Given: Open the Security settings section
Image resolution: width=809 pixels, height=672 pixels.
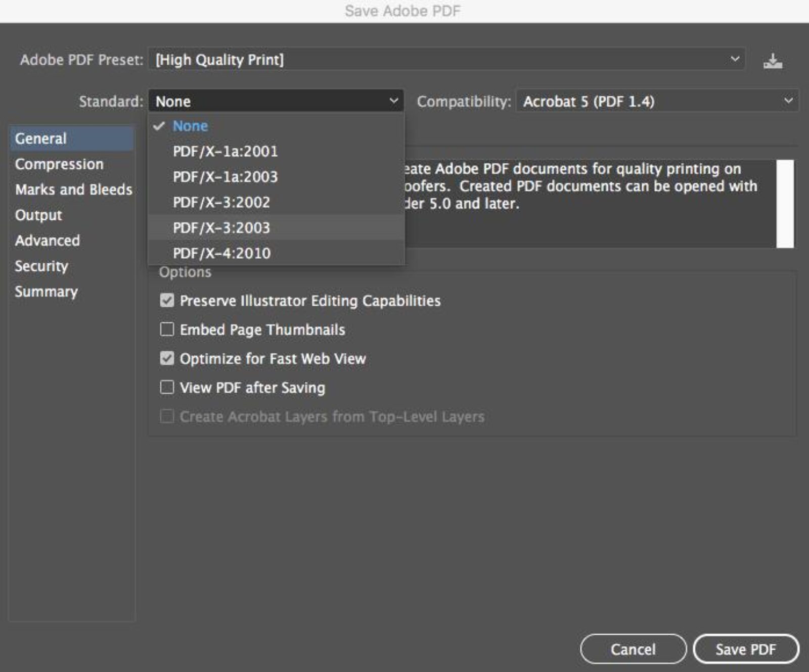Looking at the screenshot, I should point(72,266).
